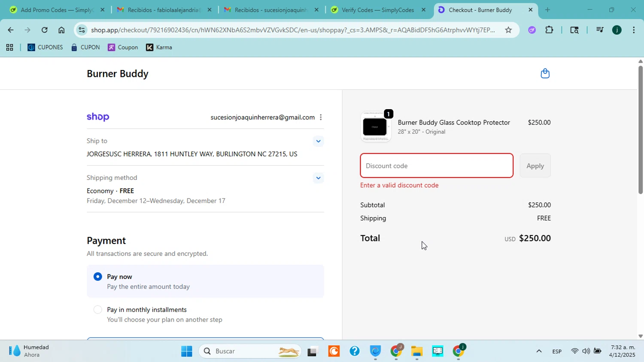Screen dimensions: 644x362
Task: Expand the Shipping method section
Action: point(318,178)
